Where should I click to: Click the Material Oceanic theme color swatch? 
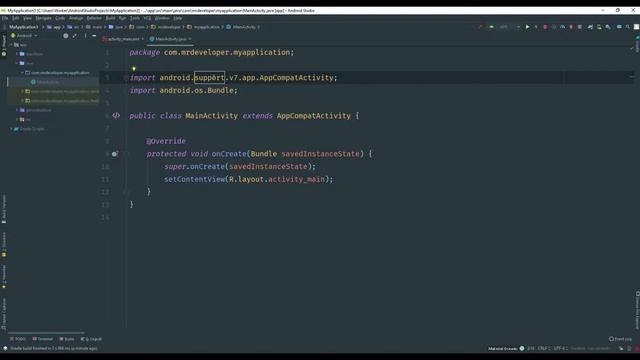point(522,349)
